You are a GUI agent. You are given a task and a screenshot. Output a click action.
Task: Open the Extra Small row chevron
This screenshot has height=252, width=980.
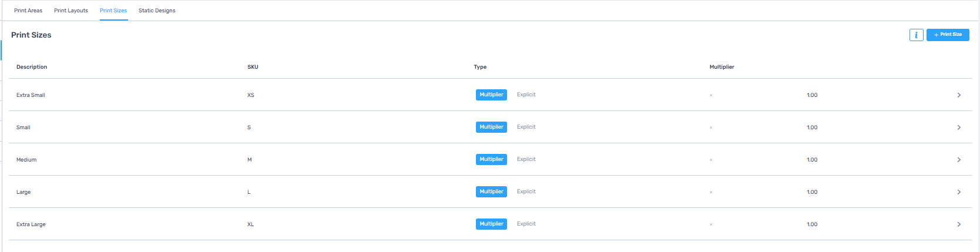pos(959,95)
